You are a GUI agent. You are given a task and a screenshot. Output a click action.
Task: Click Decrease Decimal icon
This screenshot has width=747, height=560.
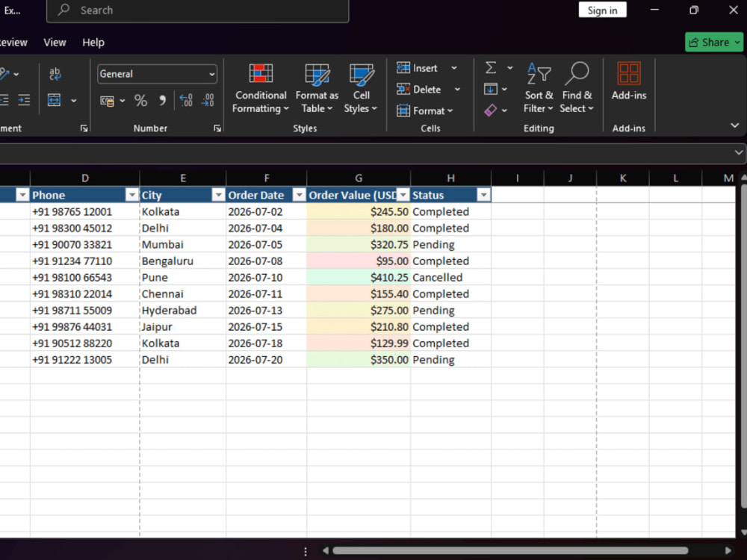(x=208, y=101)
